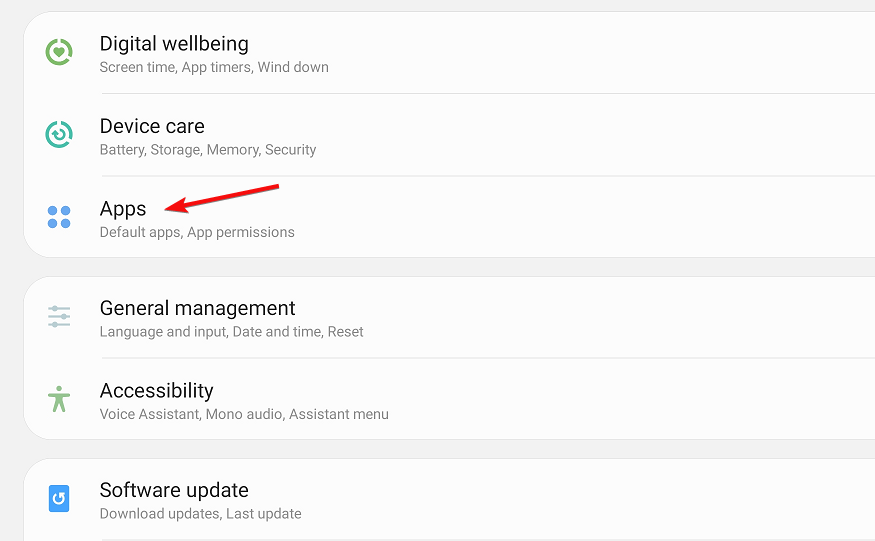The width and height of the screenshot is (875, 541).
Task: Select the 'Voice Assistant, Mono audio' subtitle text
Action: pyautogui.click(x=192, y=414)
